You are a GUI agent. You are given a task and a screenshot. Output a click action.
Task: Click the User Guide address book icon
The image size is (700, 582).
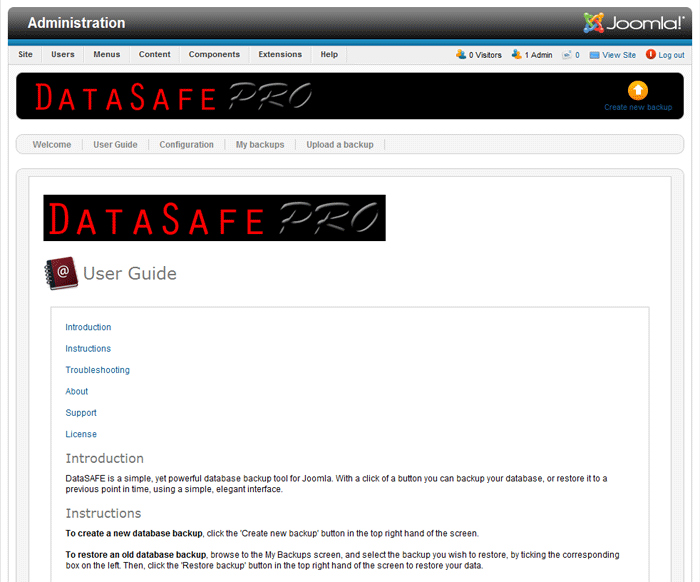(x=61, y=273)
